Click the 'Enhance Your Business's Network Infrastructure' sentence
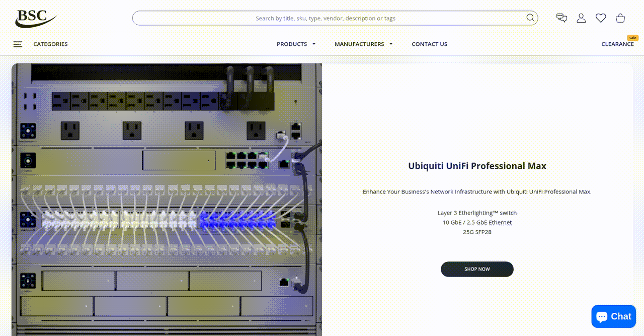This screenshot has height=336, width=644. 477,191
